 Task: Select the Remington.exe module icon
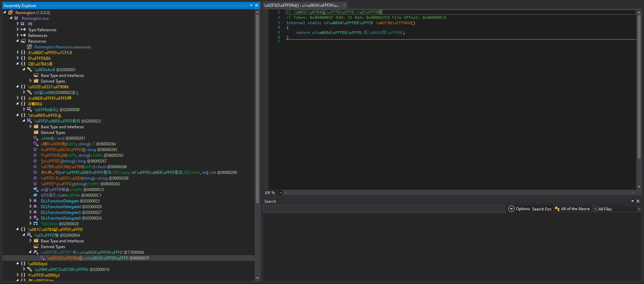(16, 18)
